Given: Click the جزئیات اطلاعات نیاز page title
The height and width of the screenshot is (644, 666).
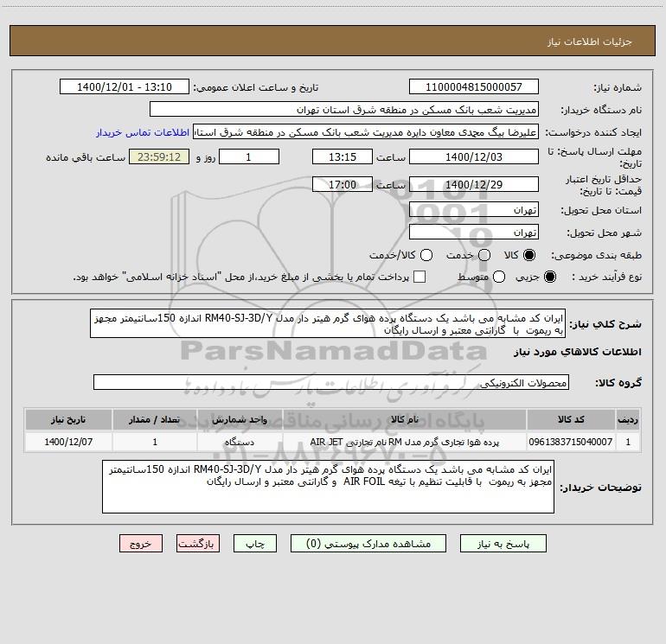Looking at the screenshot, I should (590, 41).
